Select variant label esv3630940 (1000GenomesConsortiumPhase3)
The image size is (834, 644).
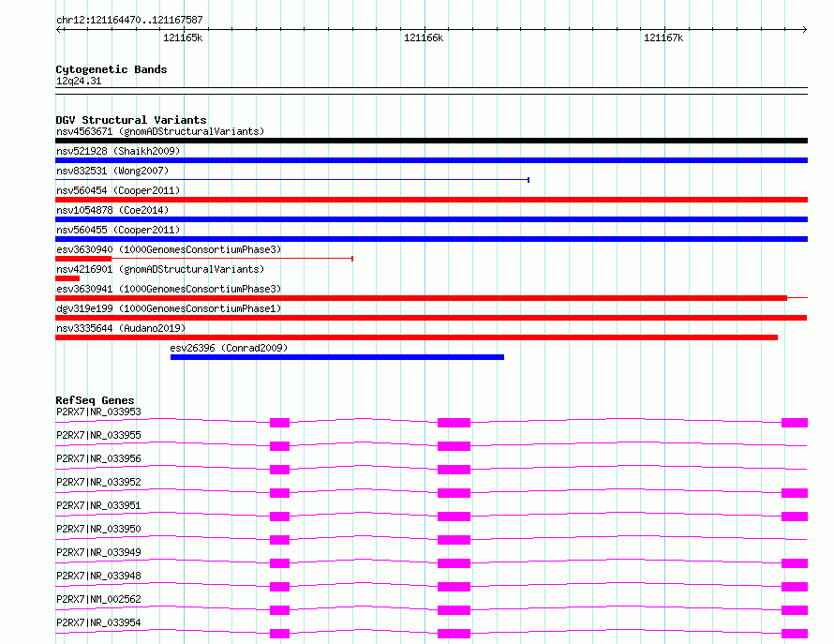click(169, 249)
